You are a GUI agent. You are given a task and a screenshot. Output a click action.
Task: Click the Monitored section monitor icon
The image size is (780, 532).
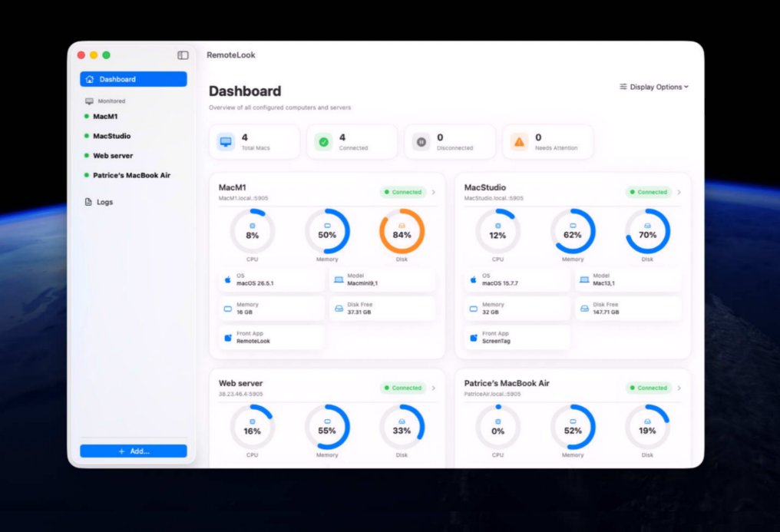(x=89, y=101)
